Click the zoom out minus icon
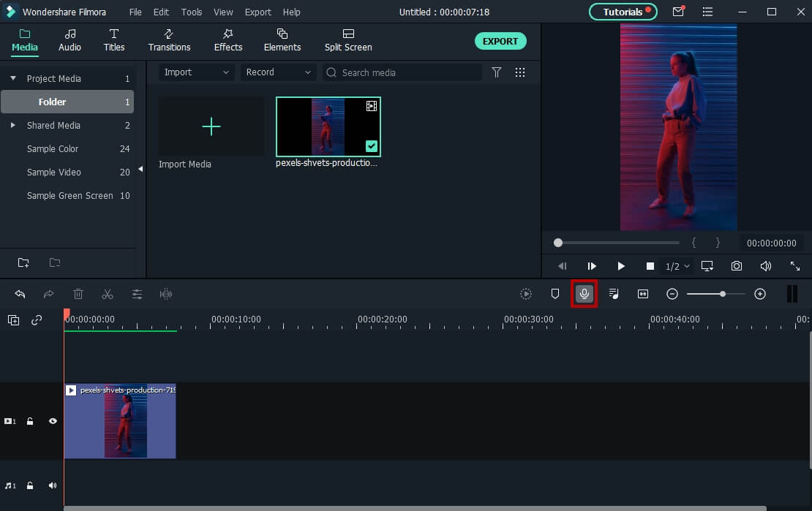812x511 pixels. (x=672, y=294)
